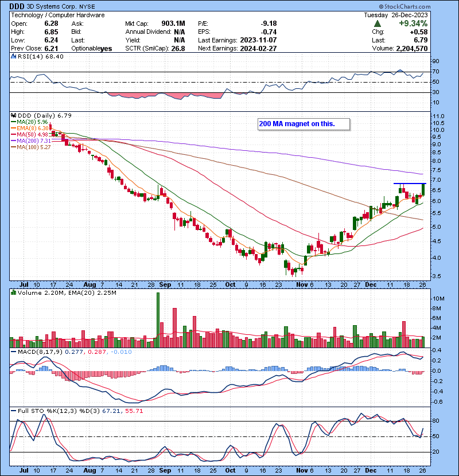
Task: Click the DDD (Daily) candlestick legend marker
Action: [x=13, y=116]
